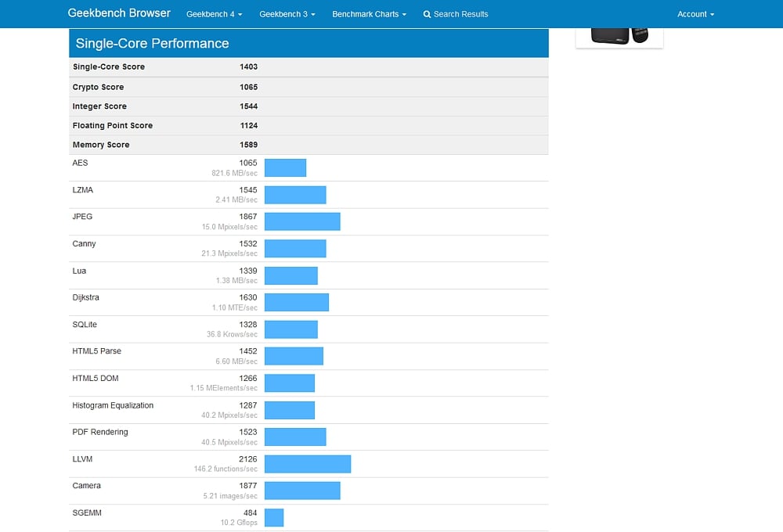Viewport: 783px width, 532px height.
Task: Click the magnifier icon beside Search Results
Action: pos(427,14)
